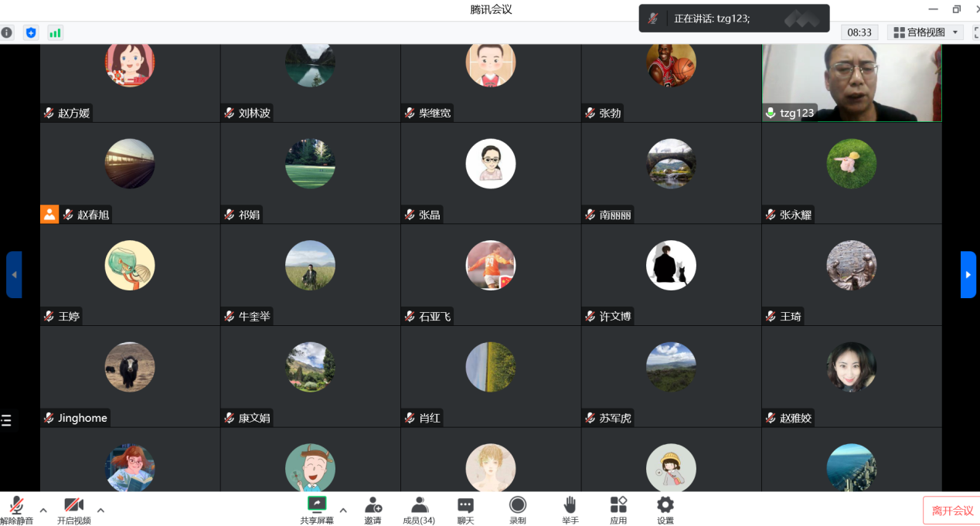
Task: Open the Chat (聊天) icon
Action: [x=465, y=504]
